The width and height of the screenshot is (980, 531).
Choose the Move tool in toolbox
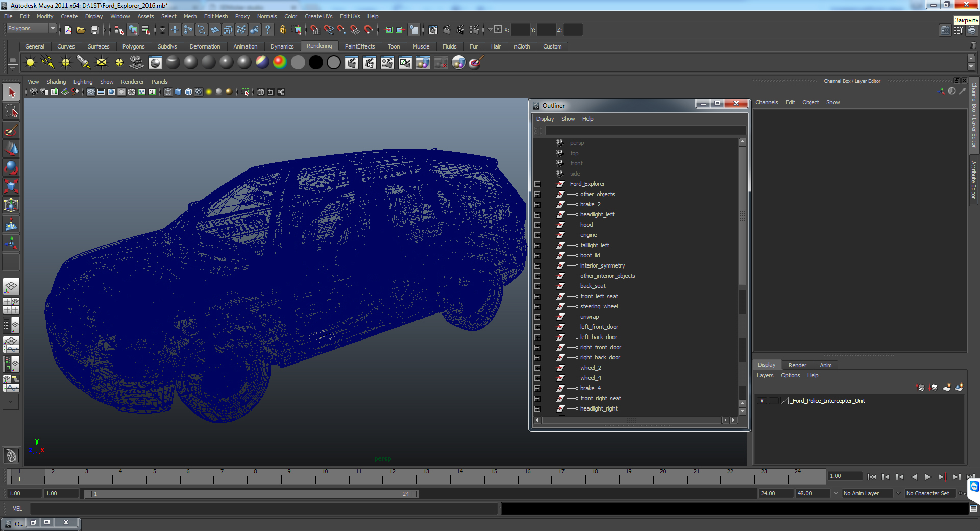pos(11,149)
